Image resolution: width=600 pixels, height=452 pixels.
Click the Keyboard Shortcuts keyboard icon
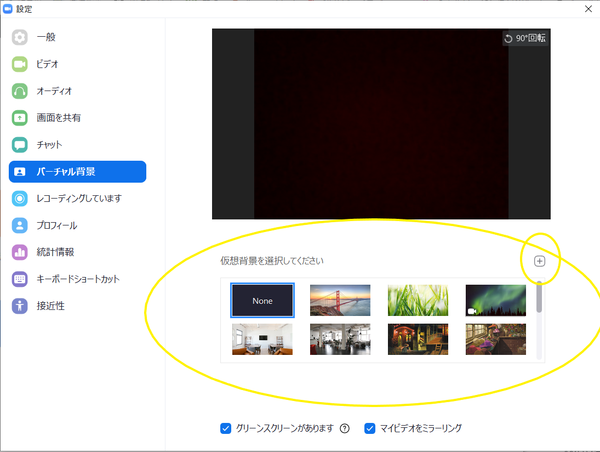[20, 279]
